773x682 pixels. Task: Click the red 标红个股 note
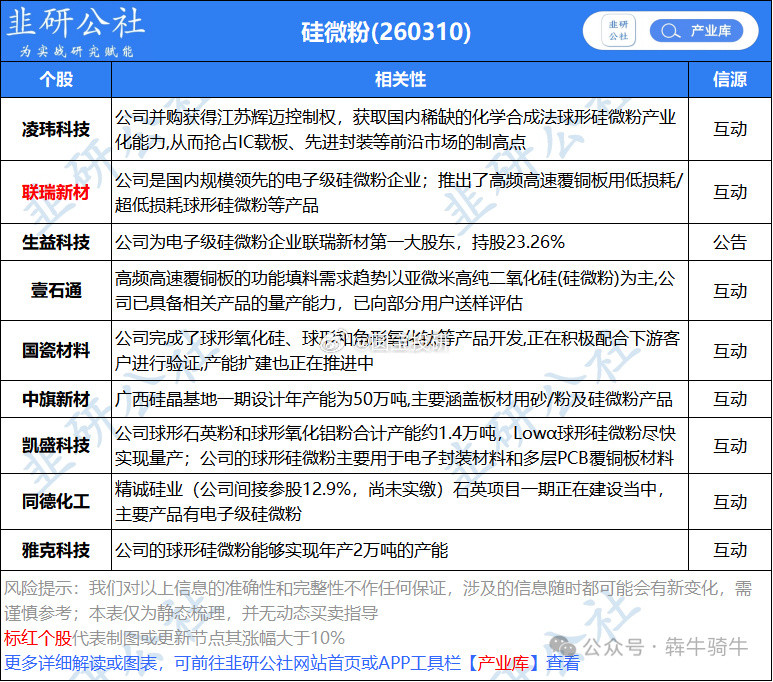tap(37, 638)
